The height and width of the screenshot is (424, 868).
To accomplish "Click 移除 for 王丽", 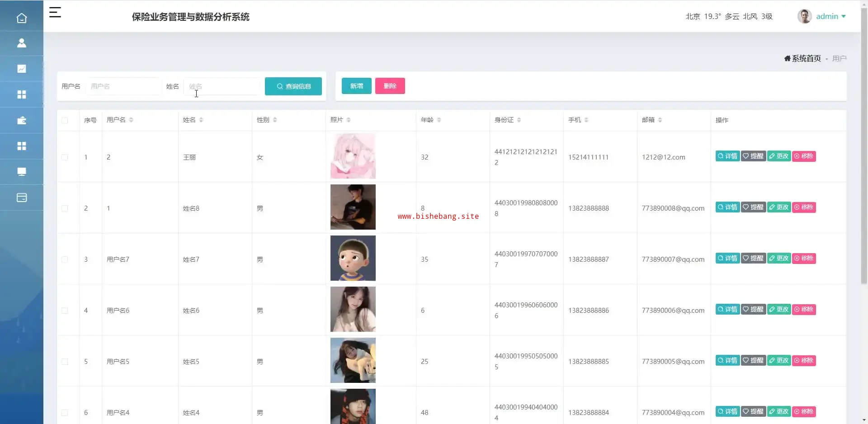I will [804, 156].
